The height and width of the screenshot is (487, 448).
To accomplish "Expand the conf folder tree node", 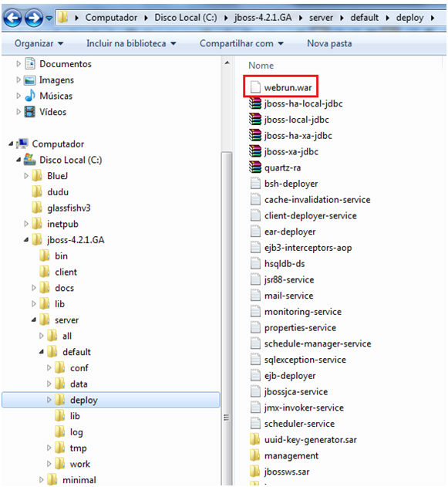I will pos(49,367).
